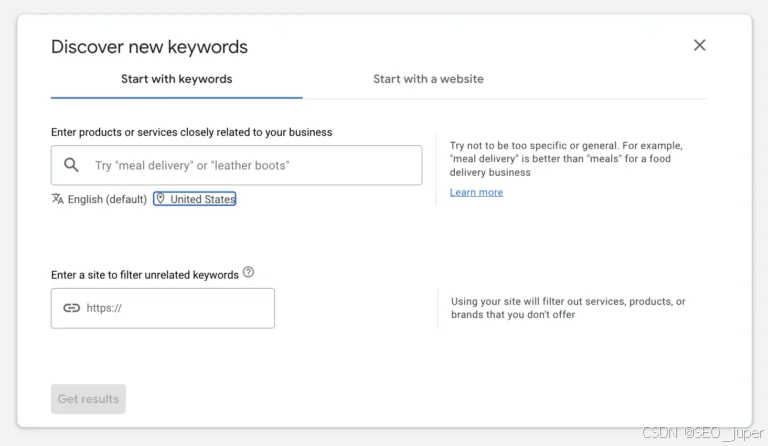The height and width of the screenshot is (446, 768).
Task: Click the Enter a site to filter label
Action: pos(145,274)
